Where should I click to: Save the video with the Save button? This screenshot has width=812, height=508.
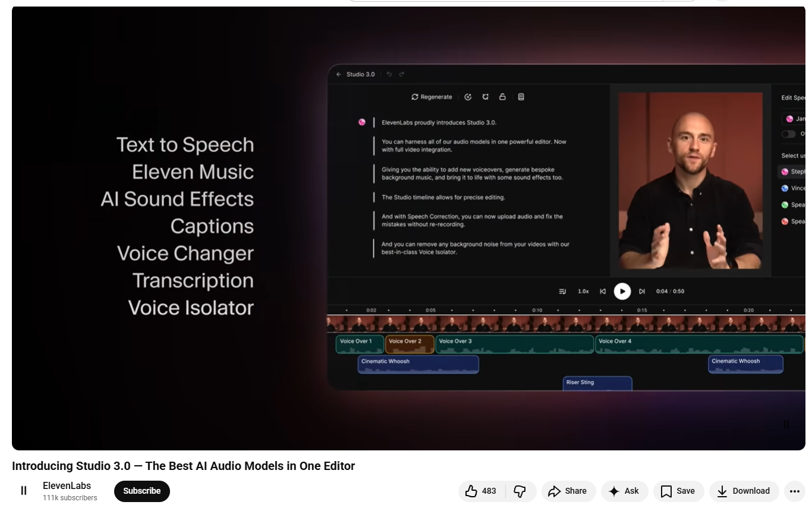point(678,491)
